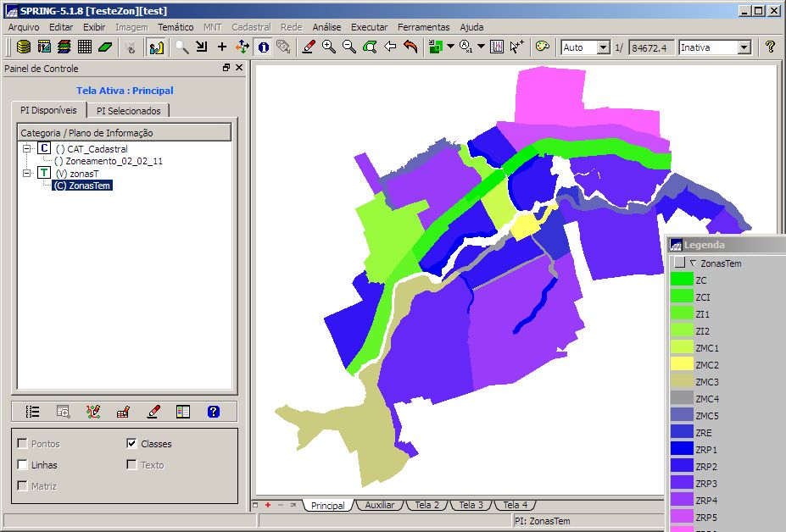Screen dimensions: 786x532
Task: Click the zoom in magnifier icon
Action: pos(329,47)
